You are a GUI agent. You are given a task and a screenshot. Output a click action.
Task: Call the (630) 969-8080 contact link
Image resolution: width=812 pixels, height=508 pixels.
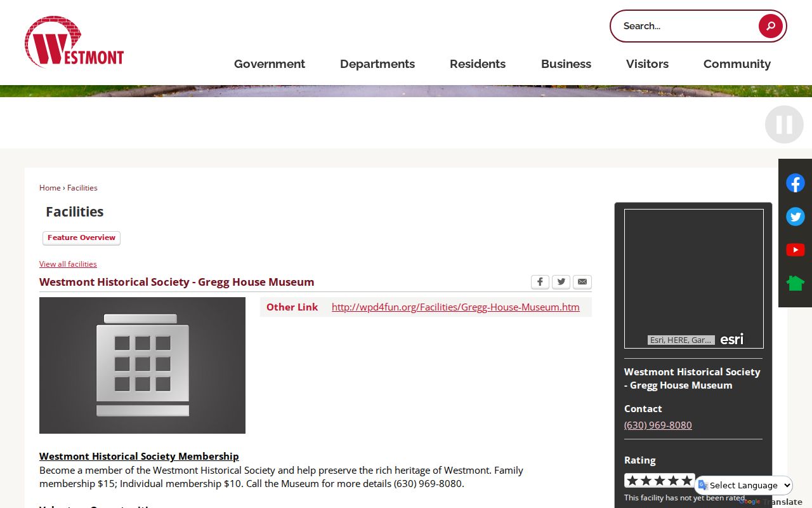pos(658,425)
